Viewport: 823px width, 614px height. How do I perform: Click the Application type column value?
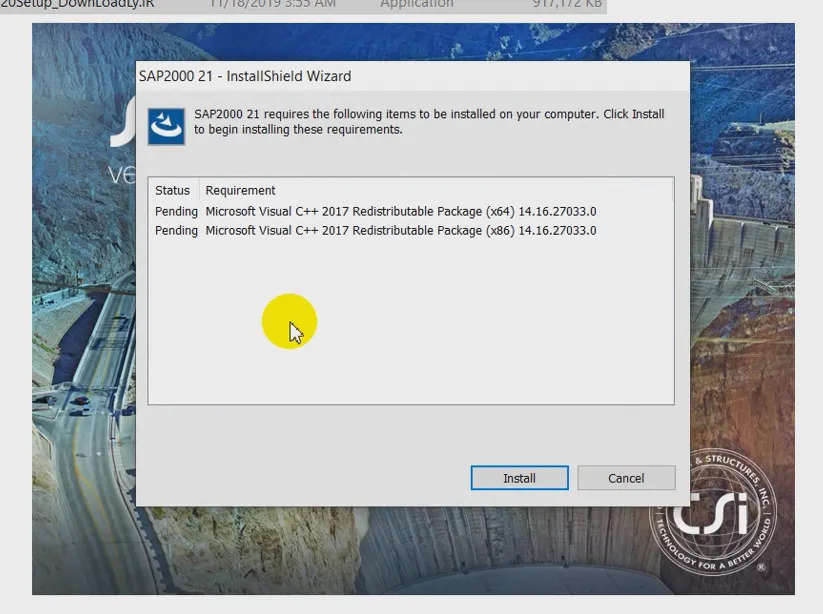pos(416,5)
